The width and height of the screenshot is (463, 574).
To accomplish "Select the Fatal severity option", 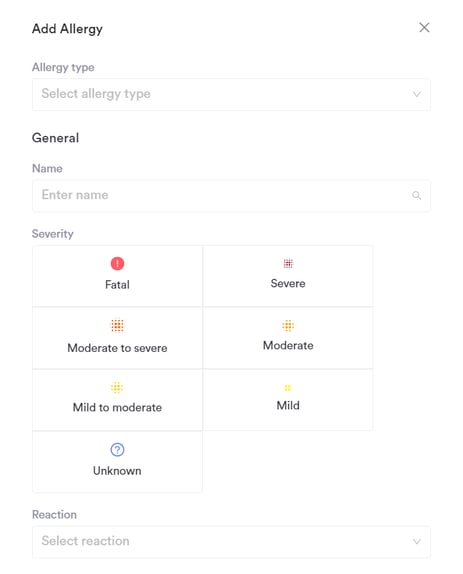I will (x=117, y=276).
